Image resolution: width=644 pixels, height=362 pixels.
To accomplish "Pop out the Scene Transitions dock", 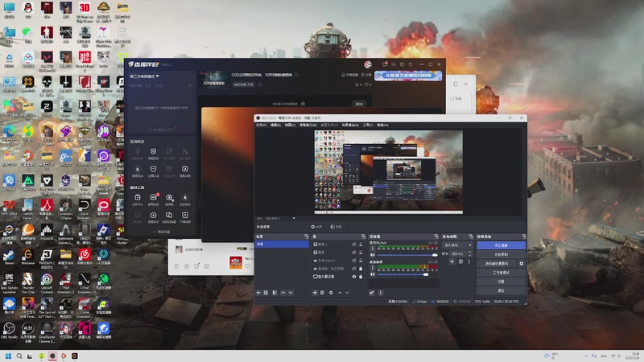I will pyautogui.click(x=471, y=237).
